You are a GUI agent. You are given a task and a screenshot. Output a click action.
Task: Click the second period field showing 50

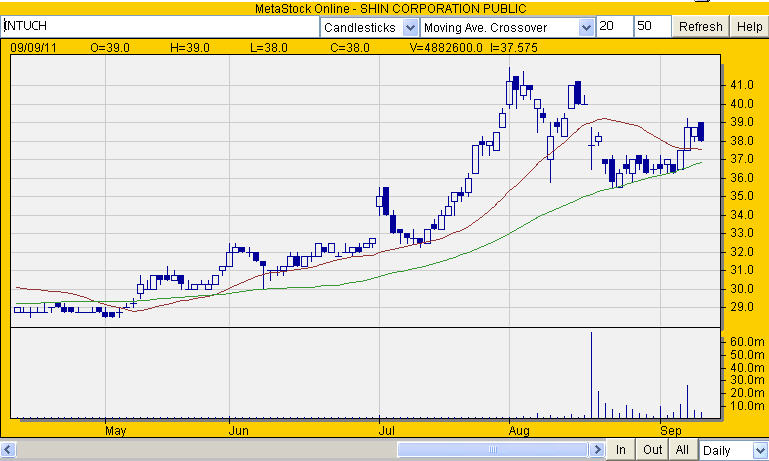[652, 26]
